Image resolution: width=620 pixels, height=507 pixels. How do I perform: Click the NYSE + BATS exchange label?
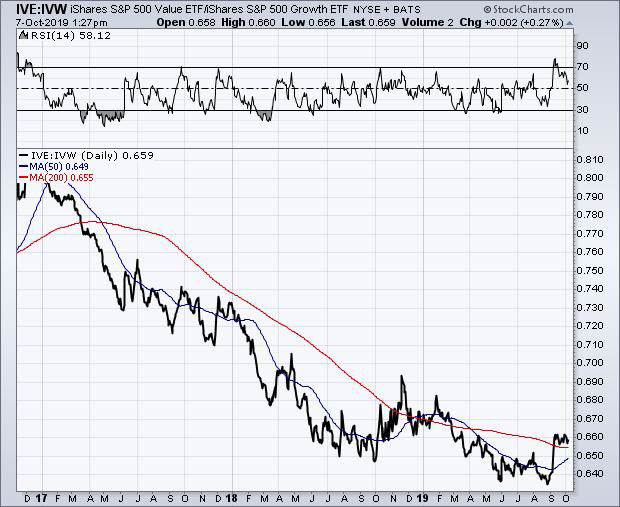pos(385,9)
